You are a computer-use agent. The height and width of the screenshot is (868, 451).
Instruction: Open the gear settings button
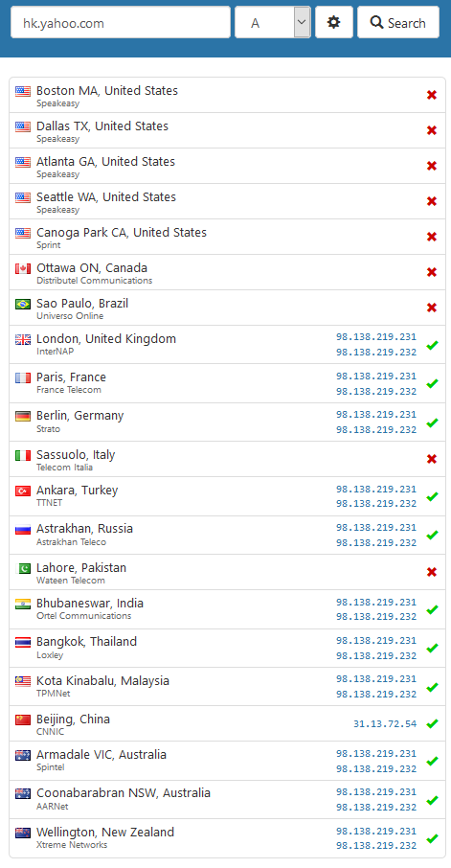tap(333, 22)
